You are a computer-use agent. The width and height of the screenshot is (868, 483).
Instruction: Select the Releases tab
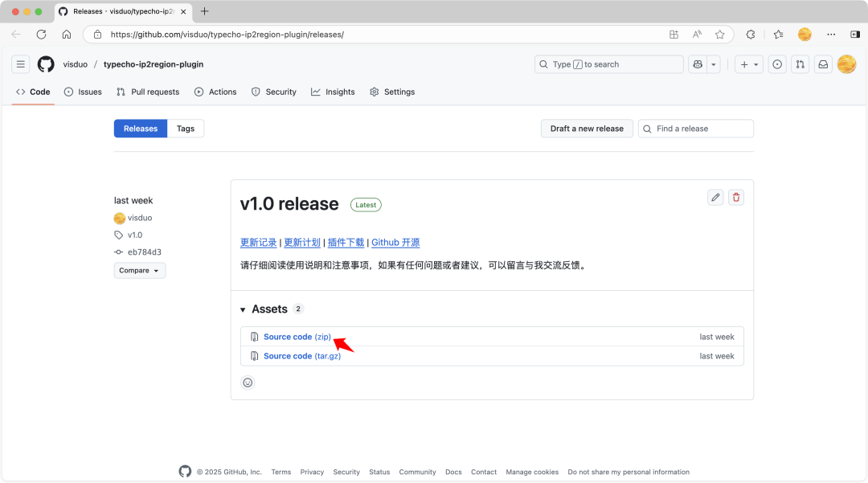point(141,129)
